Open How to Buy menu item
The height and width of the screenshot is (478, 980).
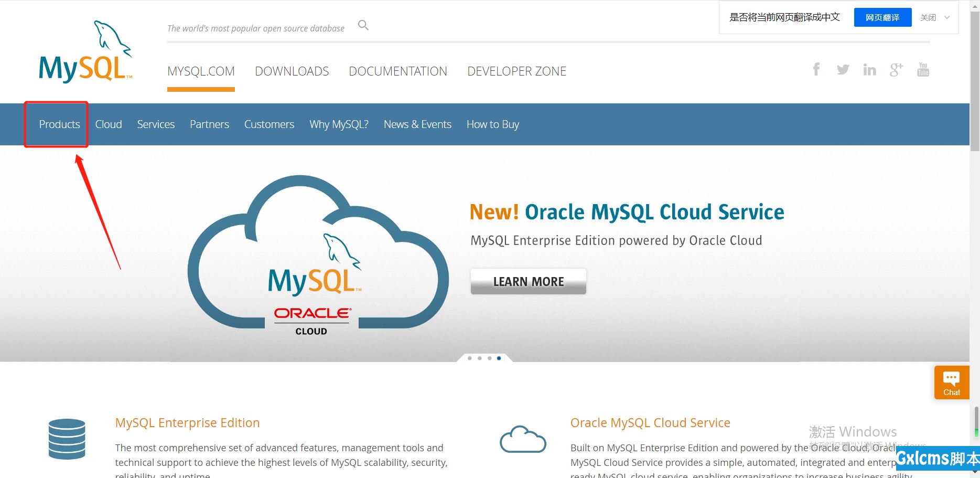pyautogui.click(x=493, y=124)
